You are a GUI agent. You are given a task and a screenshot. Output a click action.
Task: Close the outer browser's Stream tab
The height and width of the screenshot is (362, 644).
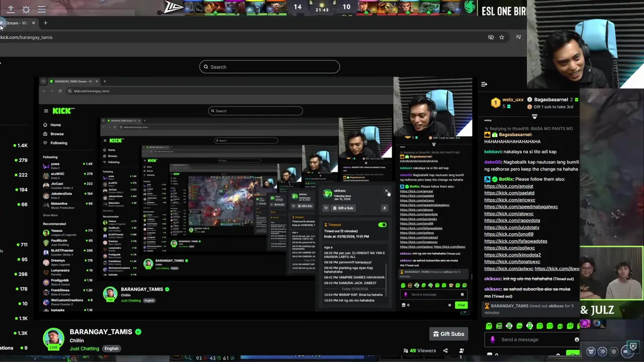(34, 23)
